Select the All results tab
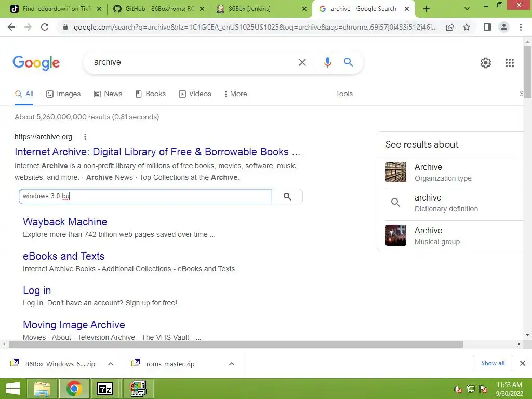 [24, 94]
